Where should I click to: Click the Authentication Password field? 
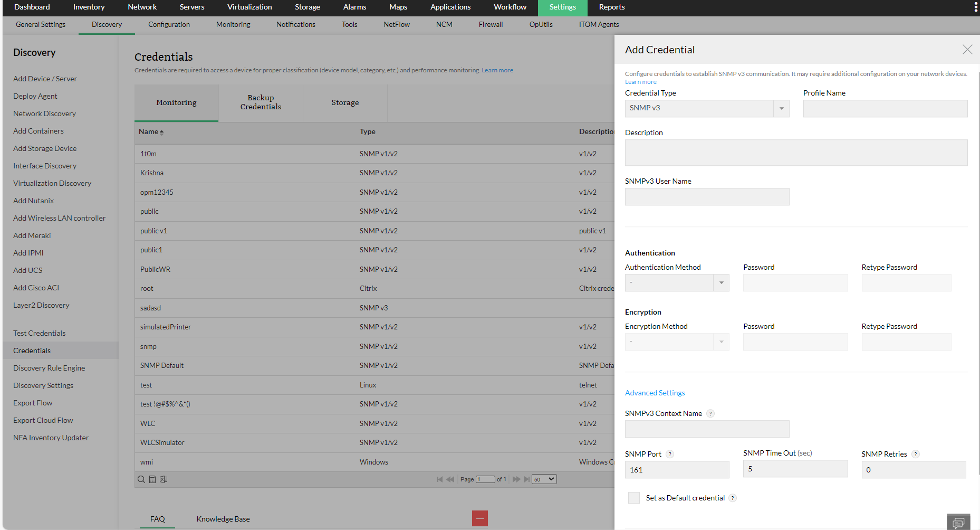click(x=795, y=282)
